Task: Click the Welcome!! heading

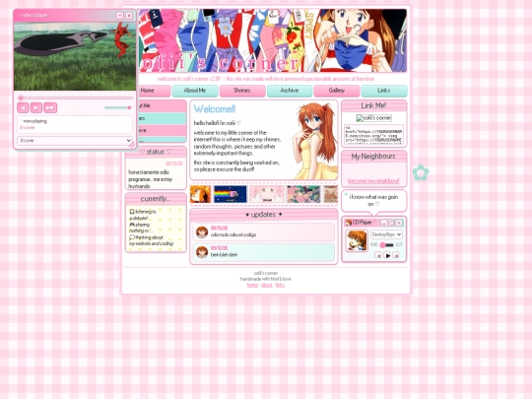Action: 215,109
